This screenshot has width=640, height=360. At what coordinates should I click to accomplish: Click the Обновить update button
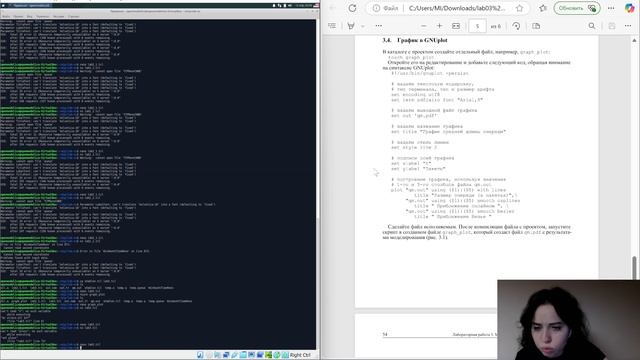pos(577,8)
